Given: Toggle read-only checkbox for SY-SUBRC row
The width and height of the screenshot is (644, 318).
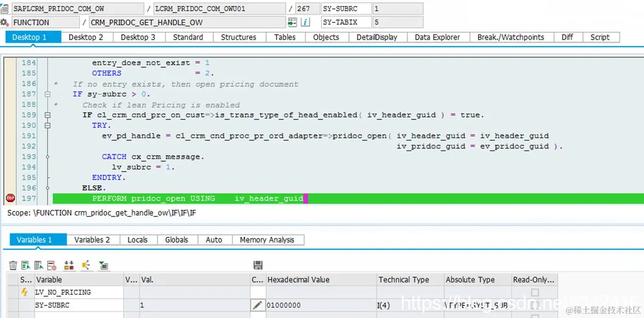Looking at the screenshot, I should [x=534, y=305].
